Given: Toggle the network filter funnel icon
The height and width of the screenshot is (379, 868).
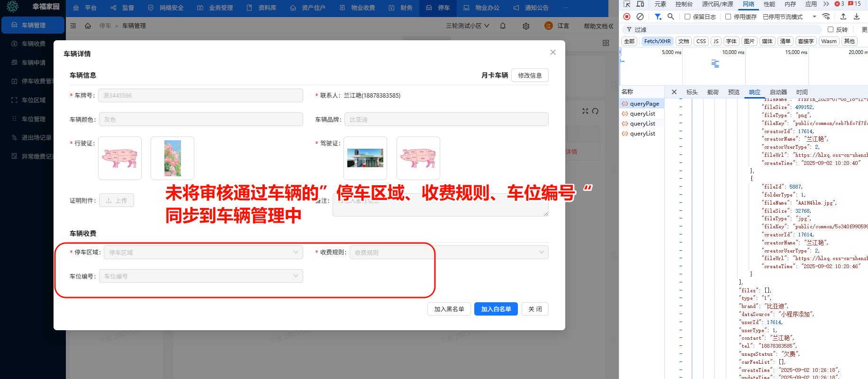Looking at the screenshot, I should pyautogui.click(x=658, y=17).
